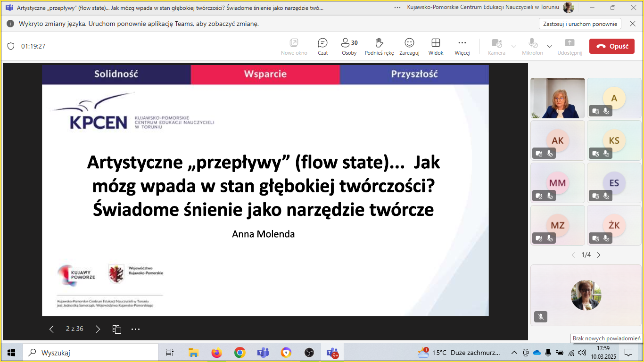Image resolution: width=644 pixels, height=362 pixels.
Task: Click Wyszukaj taskbar search box
Action: click(x=90, y=352)
